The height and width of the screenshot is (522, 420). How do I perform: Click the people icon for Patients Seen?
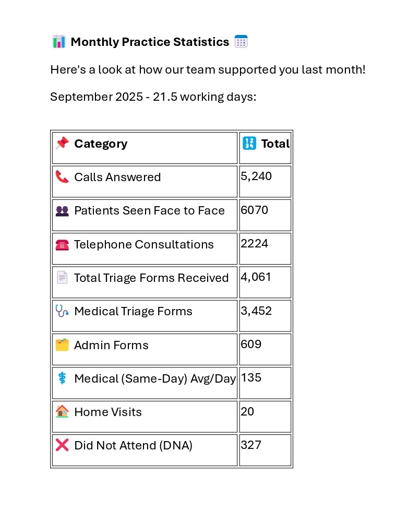[x=62, y=211]
